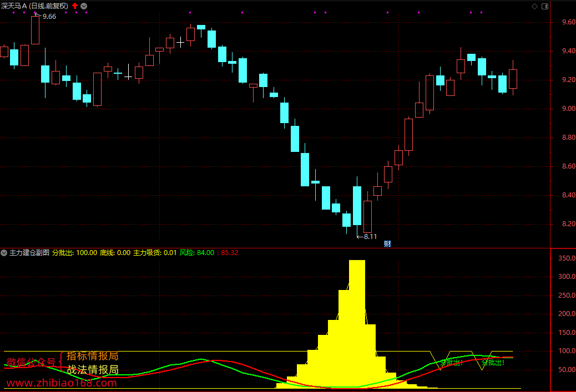Click the red 85.32 value

coord(230,252)
